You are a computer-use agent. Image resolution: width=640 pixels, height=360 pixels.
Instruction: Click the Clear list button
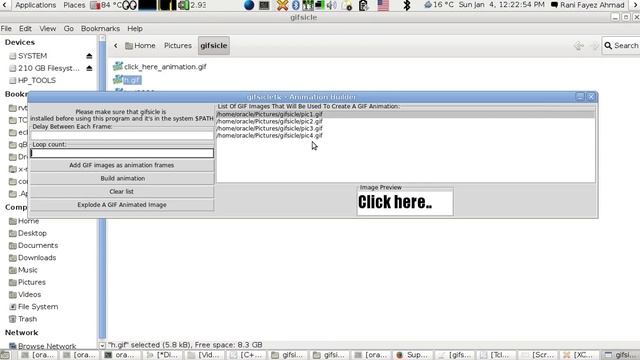click(x=122, y=191)
